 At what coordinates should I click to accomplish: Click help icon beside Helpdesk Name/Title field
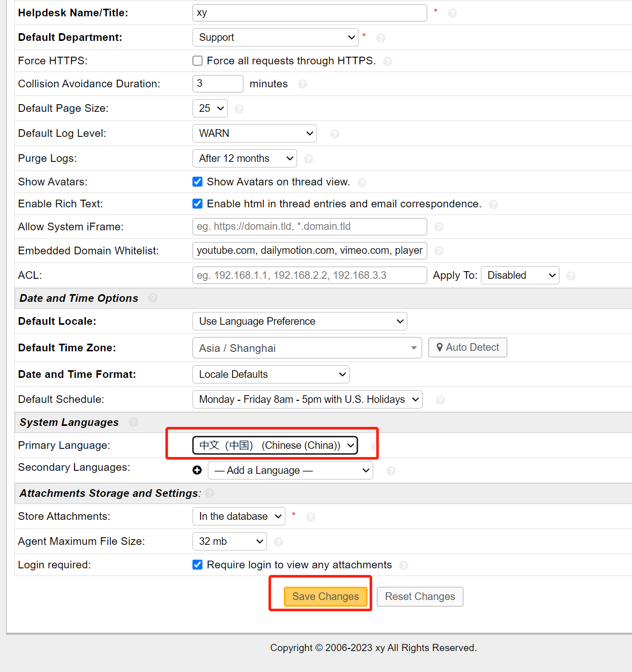click(x=452, y=13)
